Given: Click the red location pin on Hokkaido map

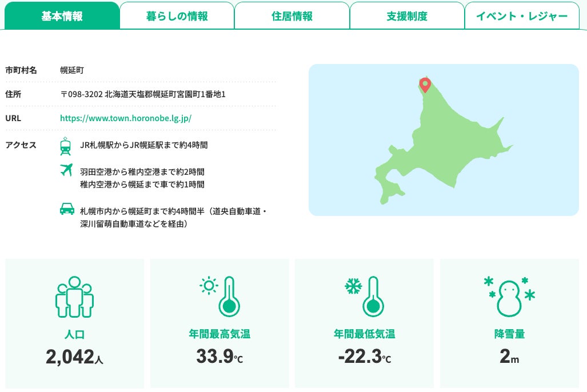Looking at the screenshot, I should click(425, 85).
